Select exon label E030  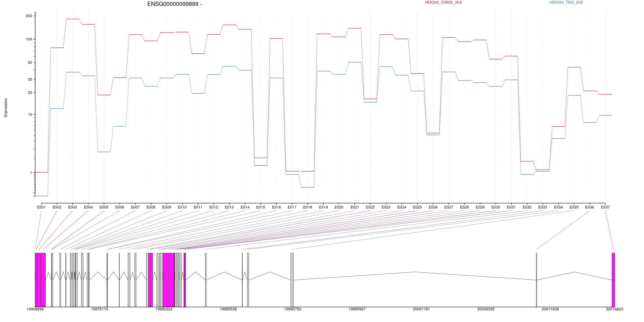[x=496, y=207]
